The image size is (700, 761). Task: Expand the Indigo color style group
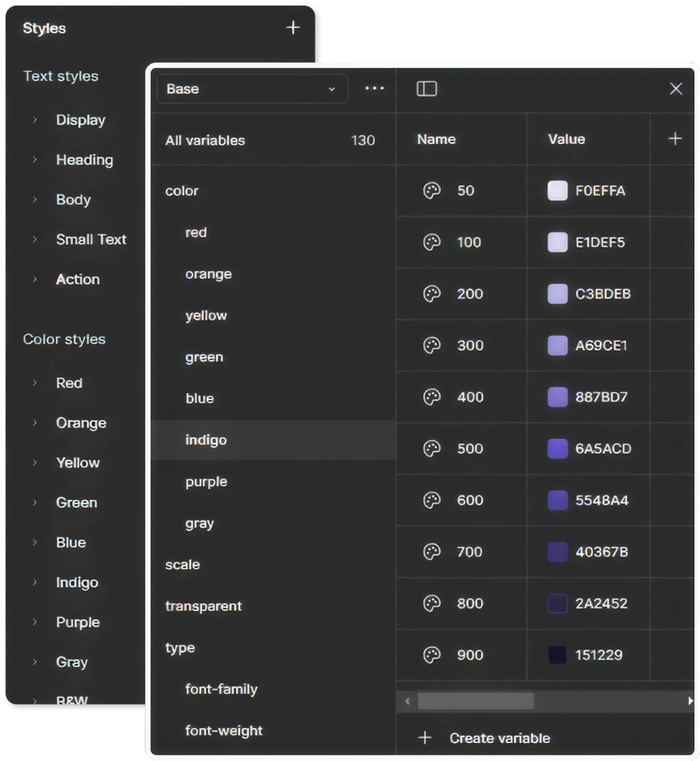click(x=35, y=582)
